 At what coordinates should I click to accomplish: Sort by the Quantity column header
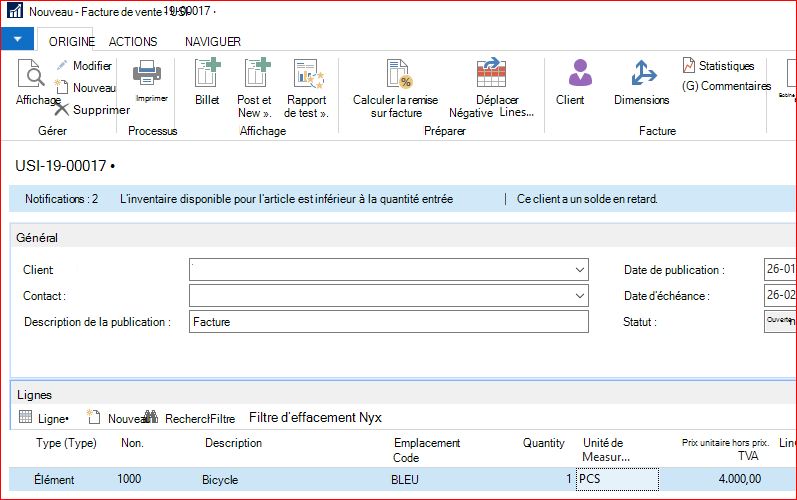coord(543,443)
